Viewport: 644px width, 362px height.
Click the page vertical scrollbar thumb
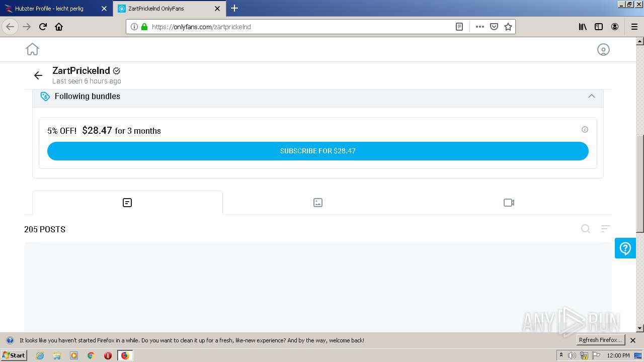(640, 184)
